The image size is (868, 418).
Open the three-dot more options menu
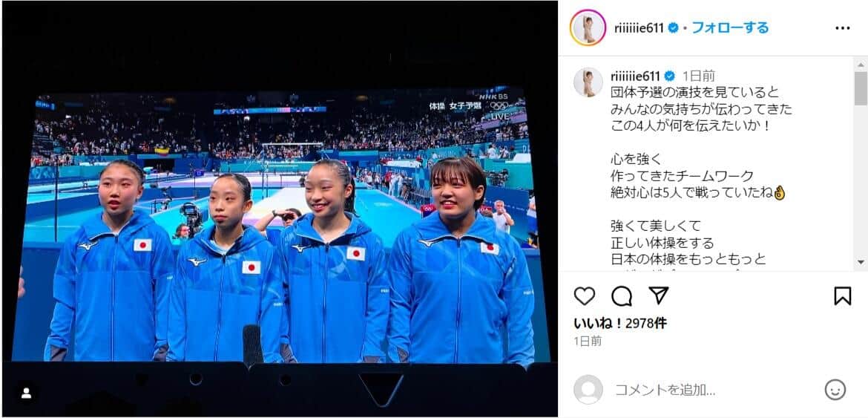click(x=843, y=28)
